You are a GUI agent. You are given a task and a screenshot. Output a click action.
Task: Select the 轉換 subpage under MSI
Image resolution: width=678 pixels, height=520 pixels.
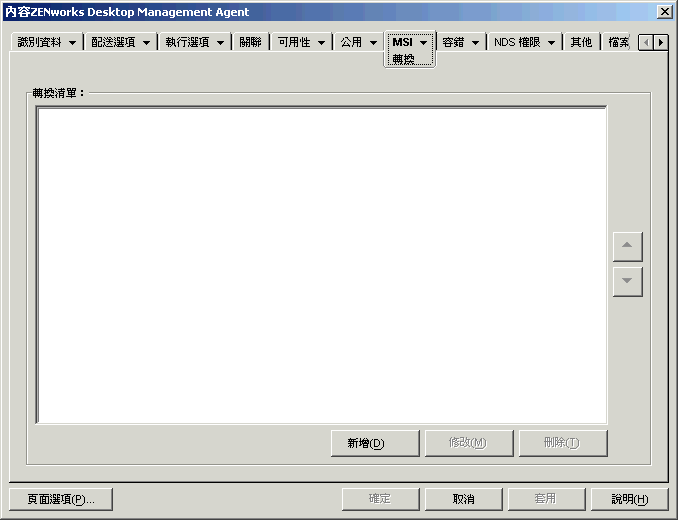pos(403,59)
